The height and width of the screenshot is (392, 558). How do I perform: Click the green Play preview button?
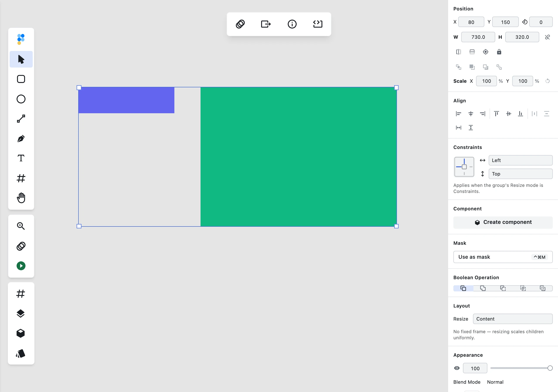[x=21, y=266]
